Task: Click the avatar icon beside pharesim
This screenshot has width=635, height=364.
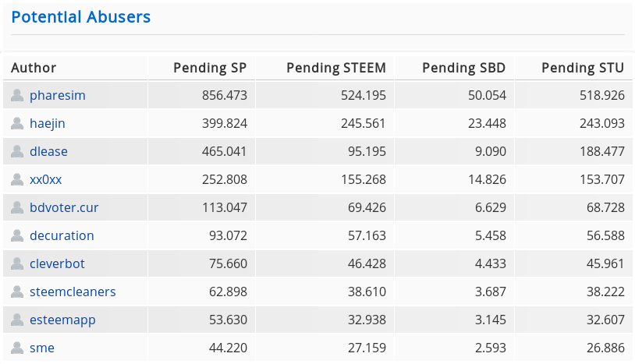Action: [17, 95]
